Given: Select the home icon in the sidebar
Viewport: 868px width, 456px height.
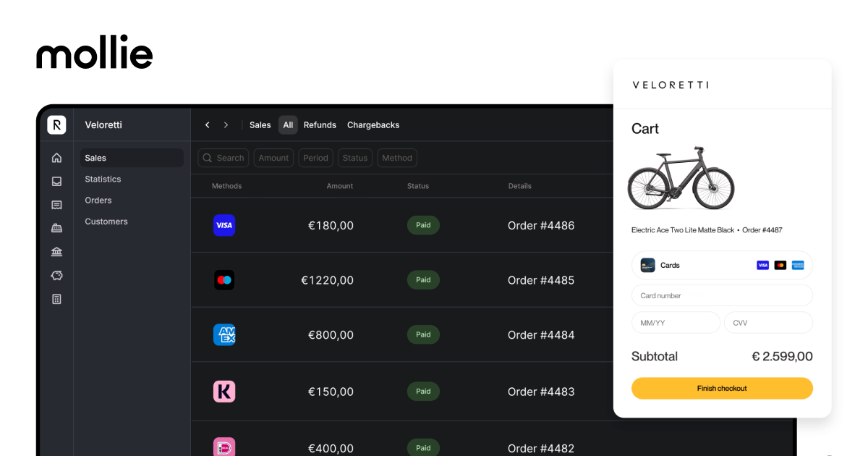Looking at the screenshot, I should tap(56, 157).
